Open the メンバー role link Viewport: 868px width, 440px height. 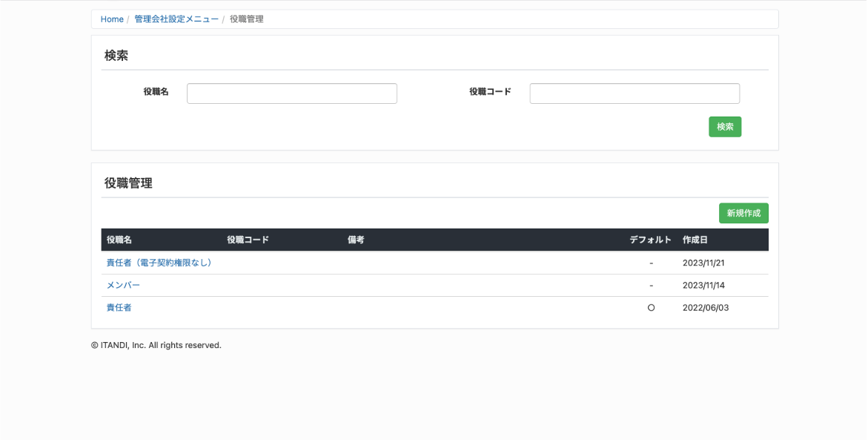[x=124, y=286]
